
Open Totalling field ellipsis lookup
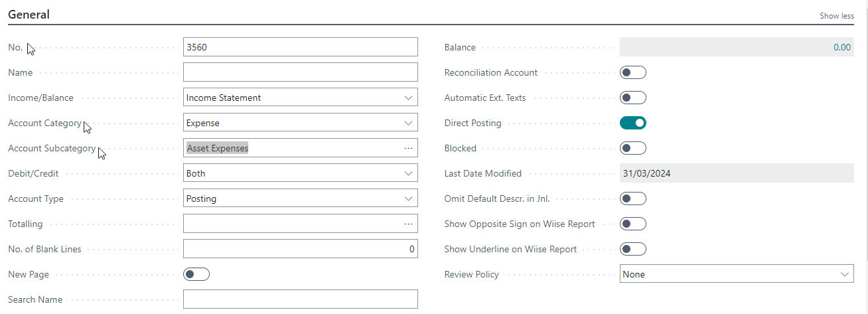(x=408, y=224)
